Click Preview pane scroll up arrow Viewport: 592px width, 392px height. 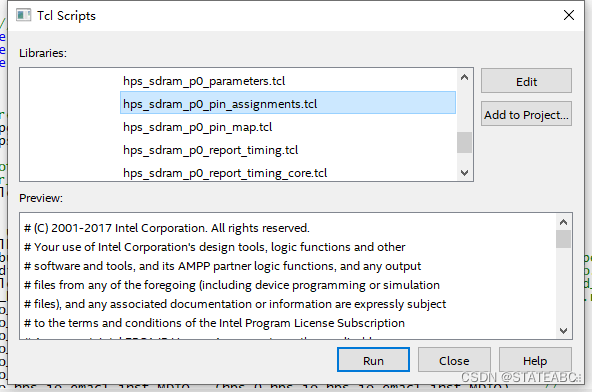click(x=563, y=222)
